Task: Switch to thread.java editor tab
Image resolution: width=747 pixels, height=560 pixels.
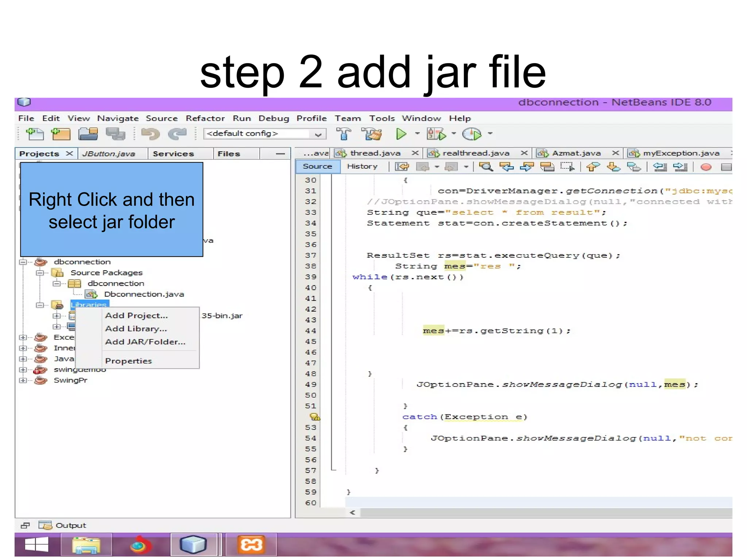Action: click(375, 153)
